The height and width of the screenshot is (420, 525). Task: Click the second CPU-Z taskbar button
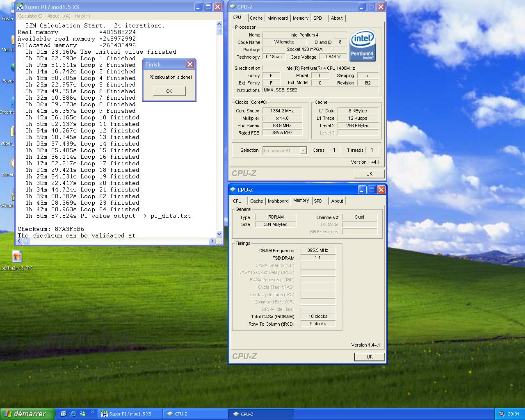pos(261,414)
